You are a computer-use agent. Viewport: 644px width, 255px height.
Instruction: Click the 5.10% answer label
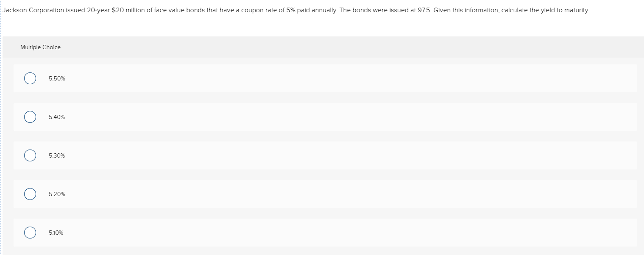56,232
